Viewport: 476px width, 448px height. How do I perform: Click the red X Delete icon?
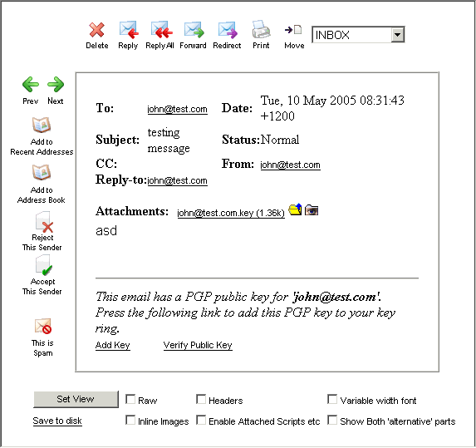pos(97,30)
